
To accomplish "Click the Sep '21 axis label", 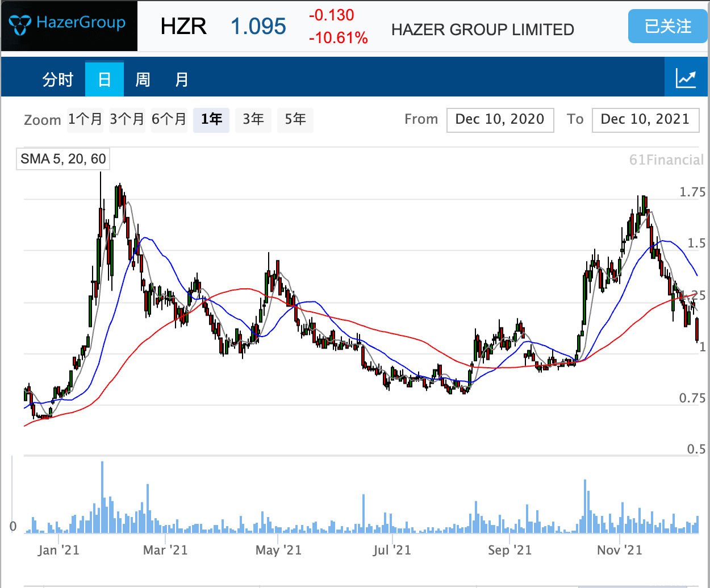I will [509, 550].
